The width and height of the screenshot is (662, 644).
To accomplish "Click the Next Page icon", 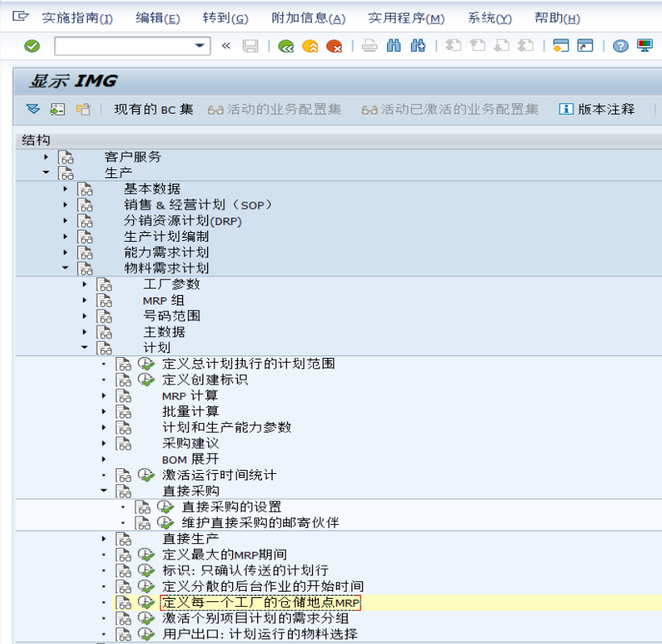I will [x=502, y=46].
